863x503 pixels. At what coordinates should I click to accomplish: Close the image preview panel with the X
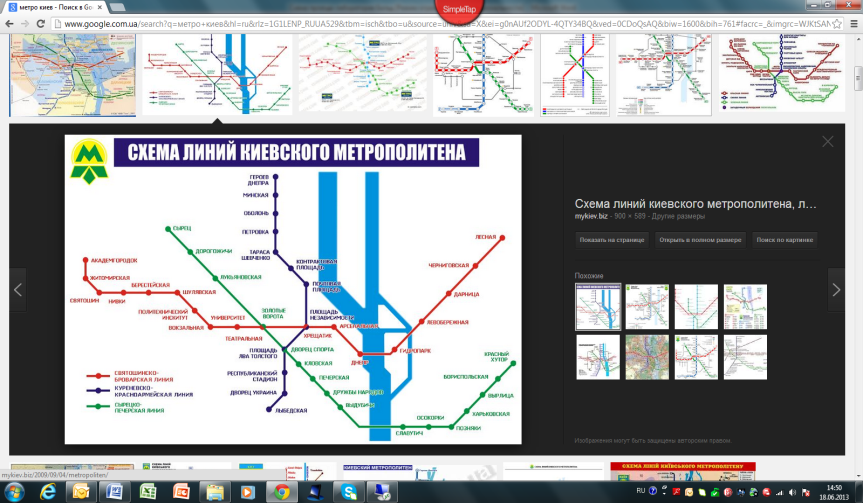827,141
